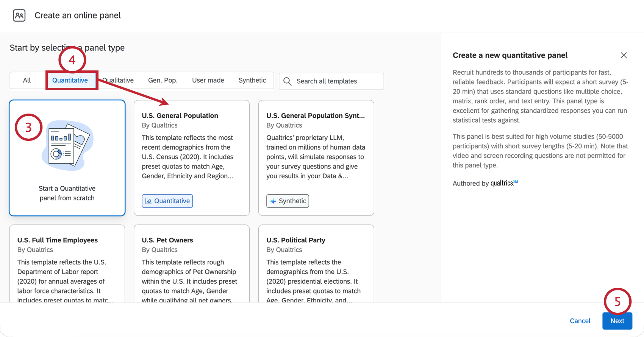The width and height of the screenshot is (644, 337).
Task: Click the search magnifier icon
Action: pos(288,81)
